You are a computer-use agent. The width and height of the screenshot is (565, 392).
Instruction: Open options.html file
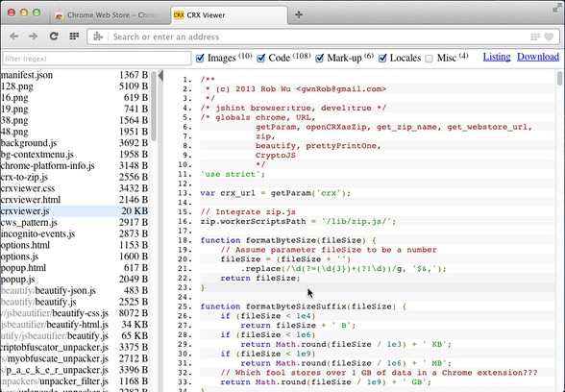pos(74,245)
